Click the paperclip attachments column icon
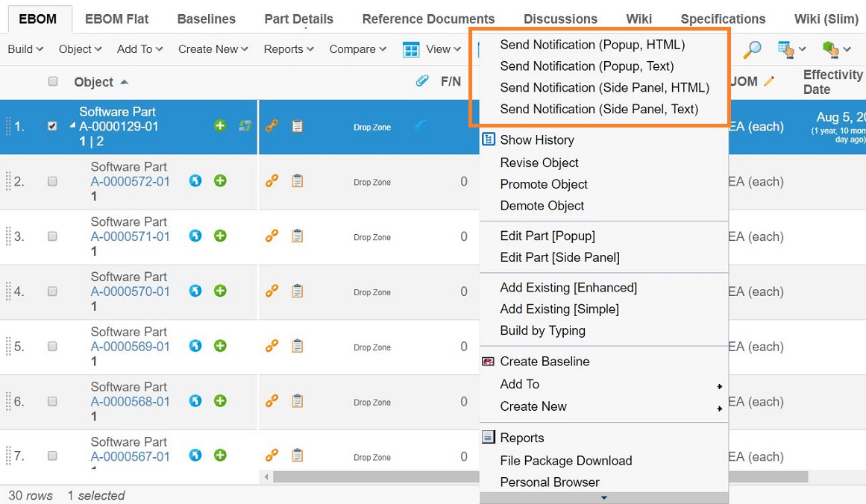866x504 pixels. tap(422, 81)
